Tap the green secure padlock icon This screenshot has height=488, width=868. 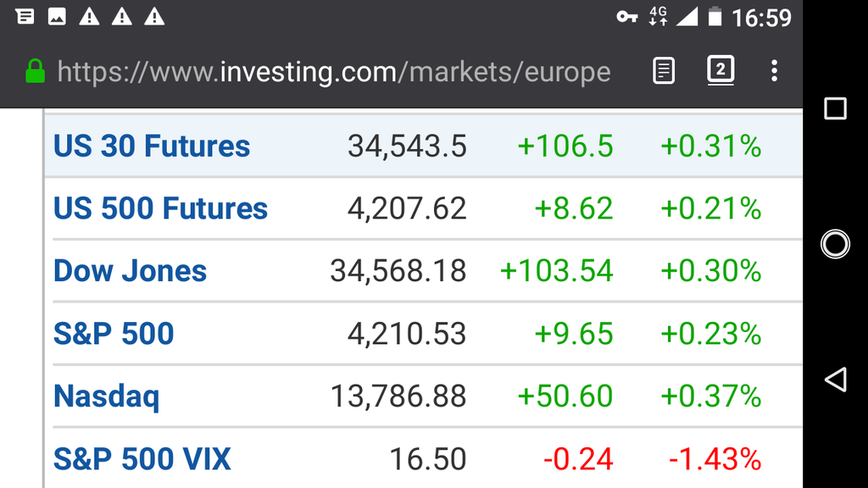click(x=36, y=71)
